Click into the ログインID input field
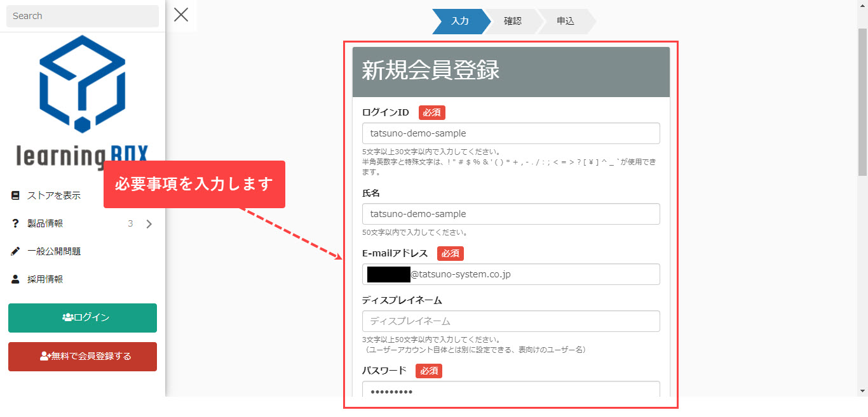Viewport: 868px width, 417px height. point(510,133)
